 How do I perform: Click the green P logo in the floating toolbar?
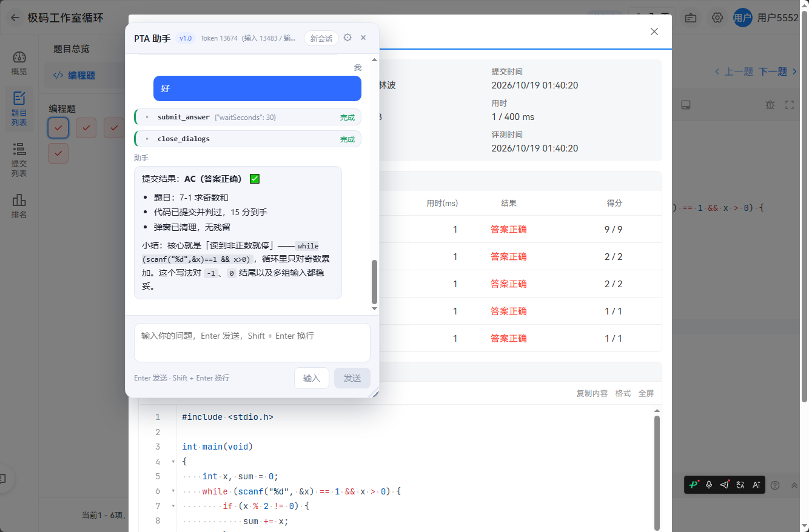pos(694,485)
